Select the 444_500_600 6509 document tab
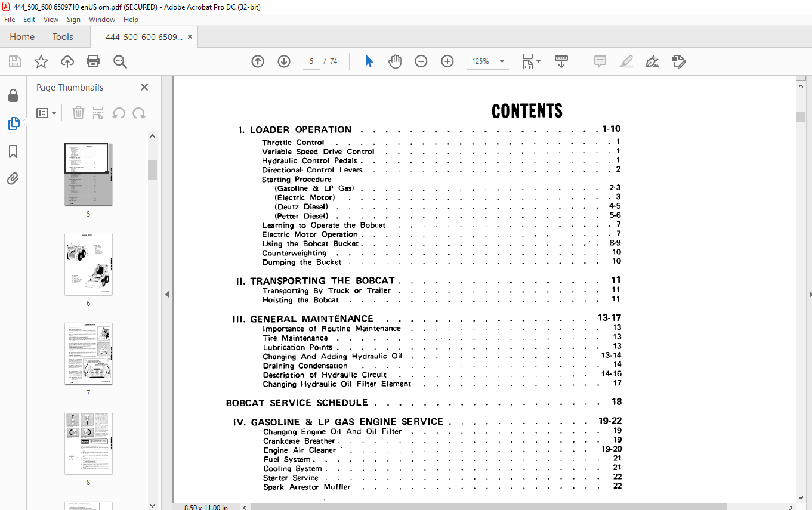The height and width of the screenshot is (510, 812). pyautogui.click(x=144, y=37)
